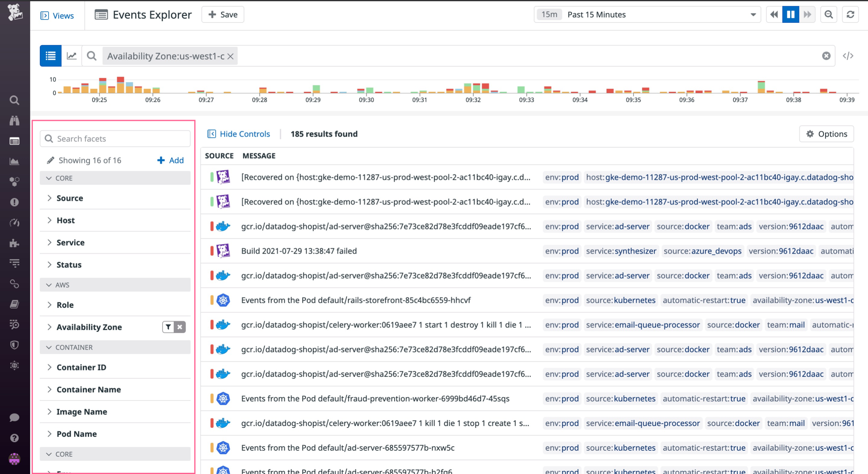Pause live event stream
The image size is (868, 474).
pyautogui.click(x=791, y=15)
